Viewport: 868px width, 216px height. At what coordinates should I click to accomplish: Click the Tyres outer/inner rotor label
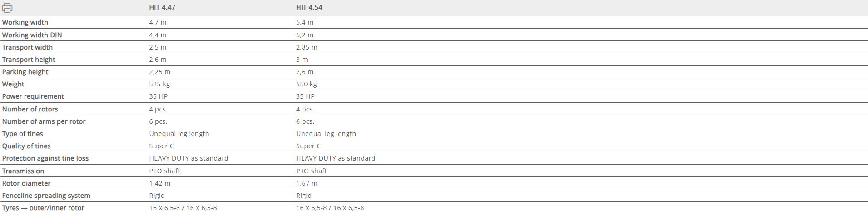click(43, 208)
